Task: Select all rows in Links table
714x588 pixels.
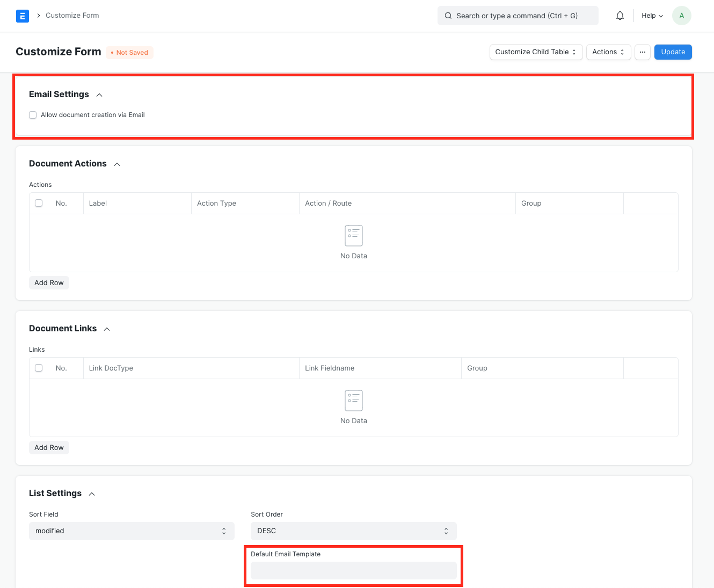Action: (39, 368)
